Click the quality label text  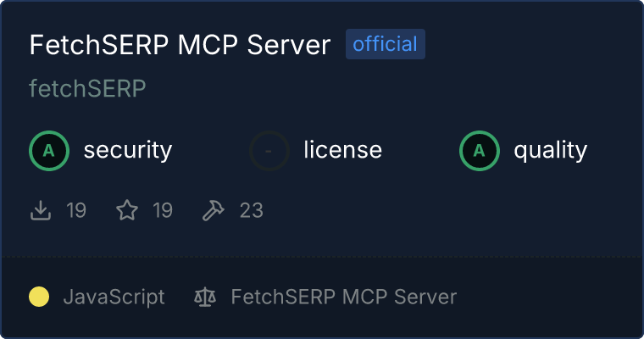pos(551,150)
